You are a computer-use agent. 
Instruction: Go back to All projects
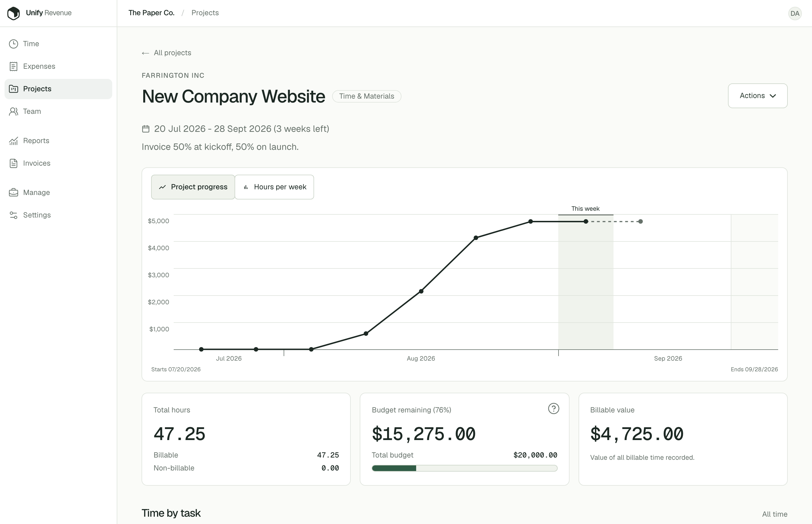(x=166, y=53)
